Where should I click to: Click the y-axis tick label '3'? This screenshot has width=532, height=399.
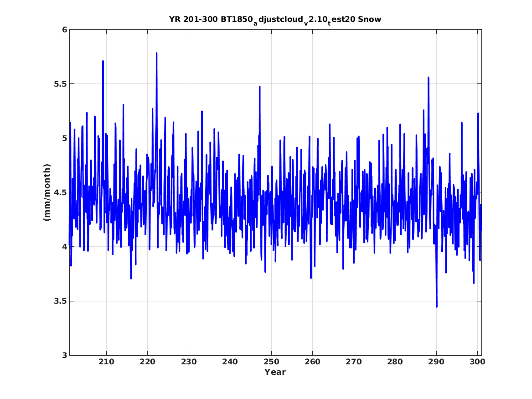[64, 356]
